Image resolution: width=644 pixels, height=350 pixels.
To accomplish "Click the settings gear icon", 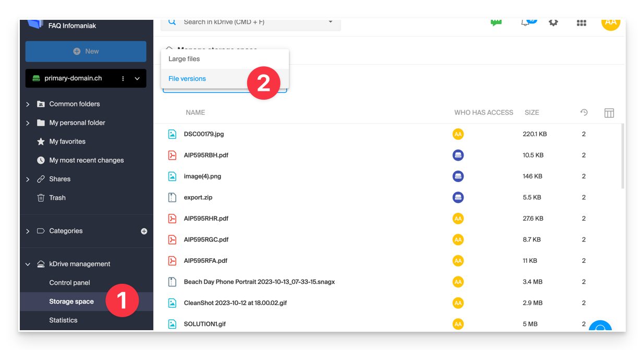I will [x=553, y=22].
